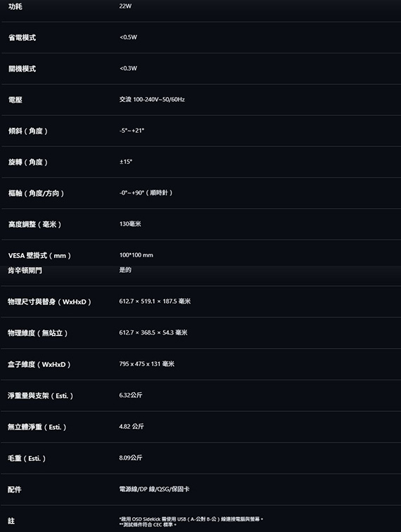Click the 6.32公斤 net weight value
Viewport: 401px width, 532px height.
pos(131,395)
